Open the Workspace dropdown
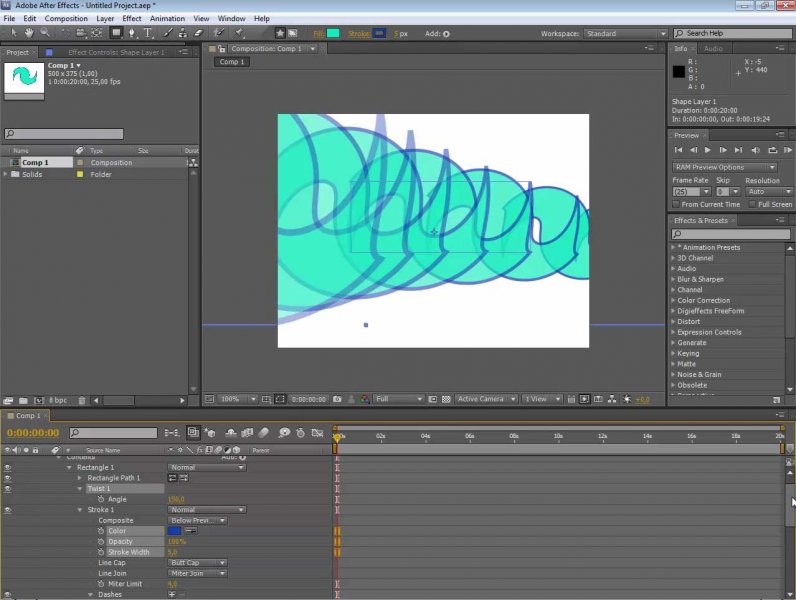 pyautogui.click(x=626, y=33)
